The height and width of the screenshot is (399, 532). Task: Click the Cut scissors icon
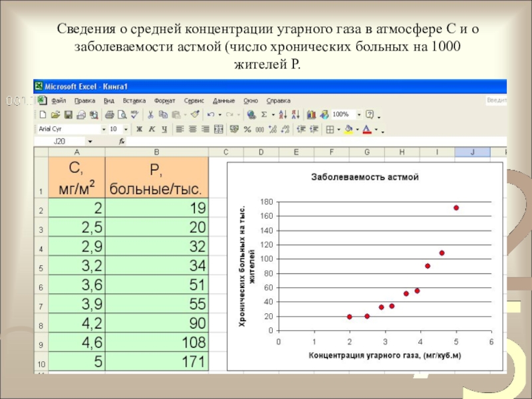(150, 114)
